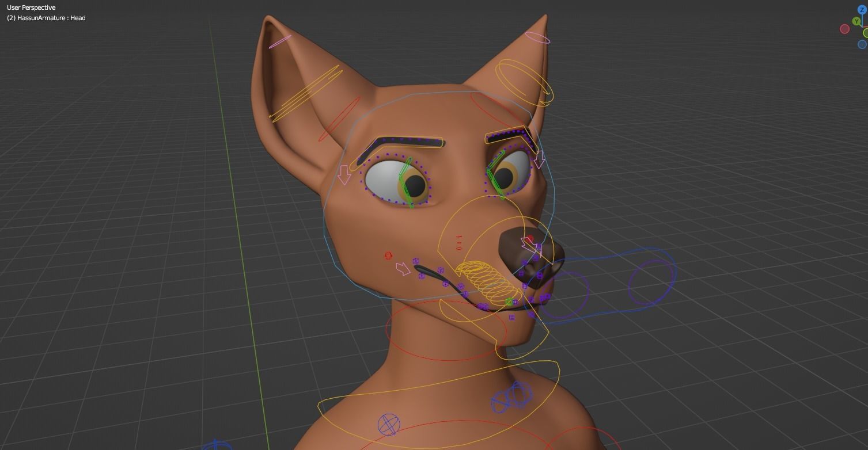Select the green circle control on lower lip
Viewport: 868px width, 450px height.
(x=509, y=302)
